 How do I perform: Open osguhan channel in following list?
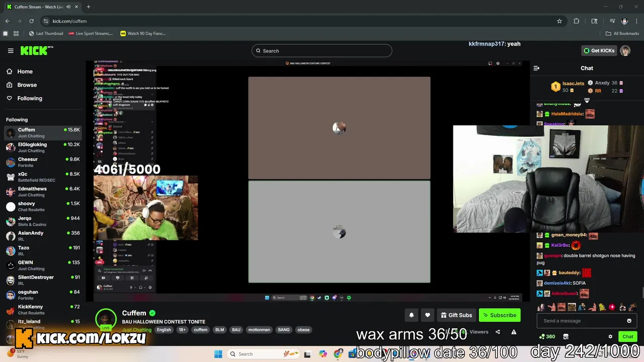[x=43, y=295]
